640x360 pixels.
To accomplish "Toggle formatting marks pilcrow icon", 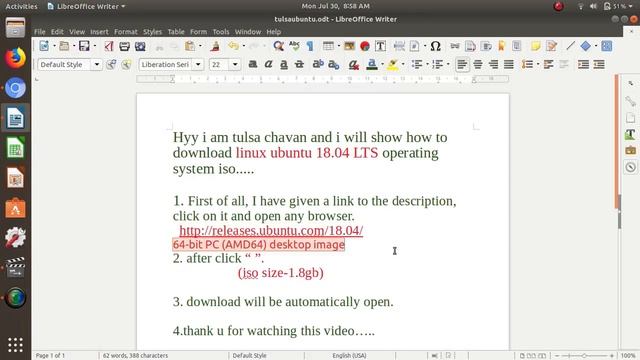I will pos(310,46).
